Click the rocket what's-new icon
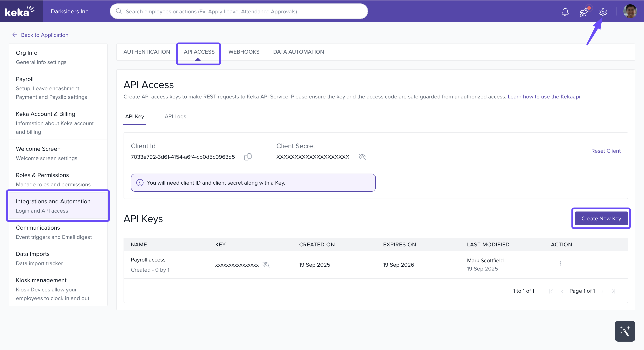The width and height of the screenshot is (644, 350). tap(584, 12)
